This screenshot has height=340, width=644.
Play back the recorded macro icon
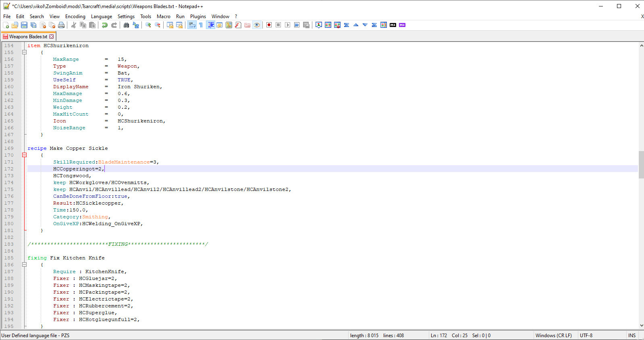[x=287, y=25]
